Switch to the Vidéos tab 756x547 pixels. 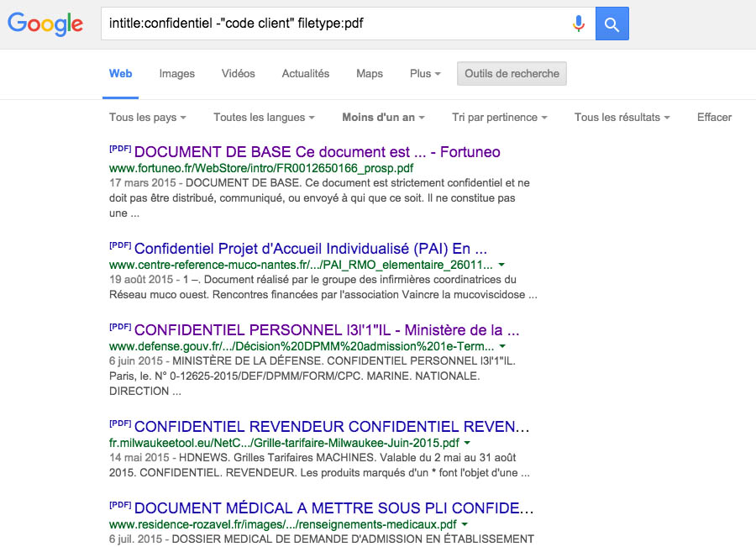[239, 74]
